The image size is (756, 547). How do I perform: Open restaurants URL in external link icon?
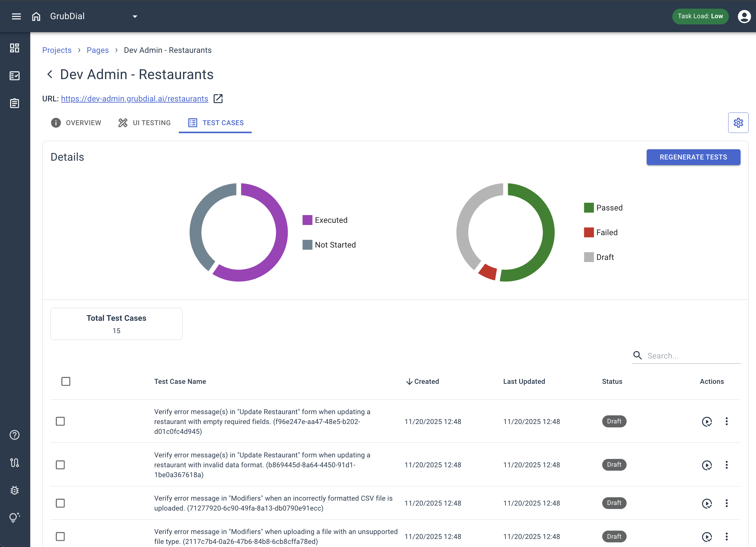click(x=218, y=99)
